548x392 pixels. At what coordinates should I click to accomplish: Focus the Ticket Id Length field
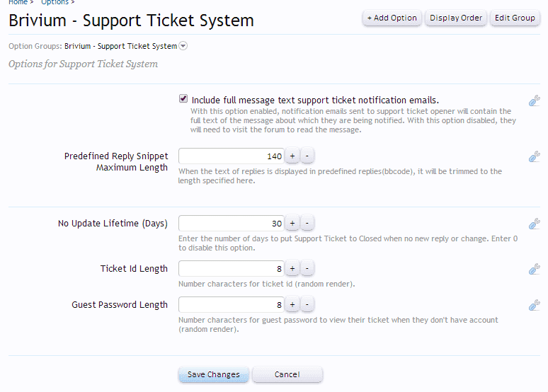pyautogui.click(x=232, y=268)
